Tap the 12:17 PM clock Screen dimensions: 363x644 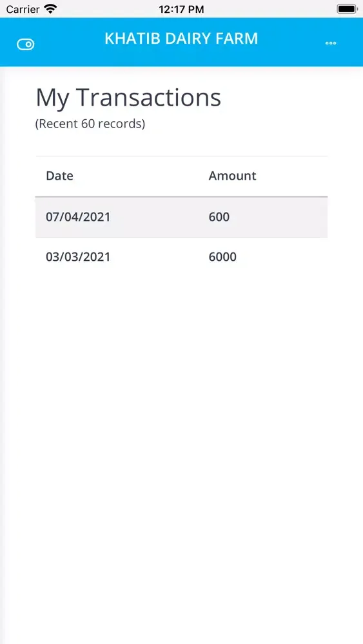tap(181, 9)
